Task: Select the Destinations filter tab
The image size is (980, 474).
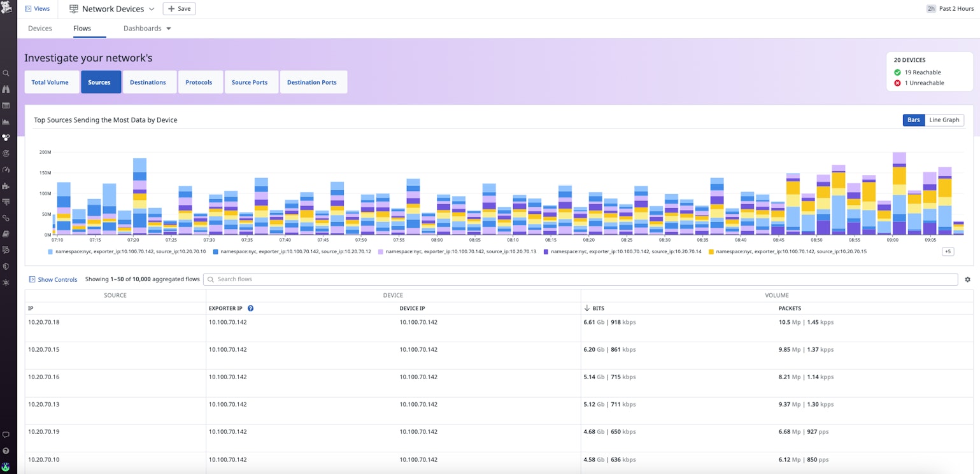Action: click(x=148, y=81)
